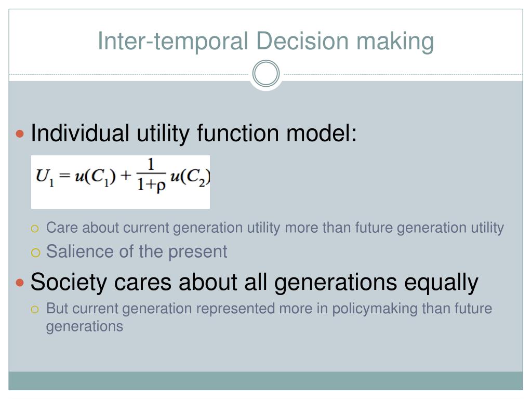Image resolution: width=532 pixels, height=399 pixels.
Task: Select the line But current generation represented more
Action: coord(269,309)
